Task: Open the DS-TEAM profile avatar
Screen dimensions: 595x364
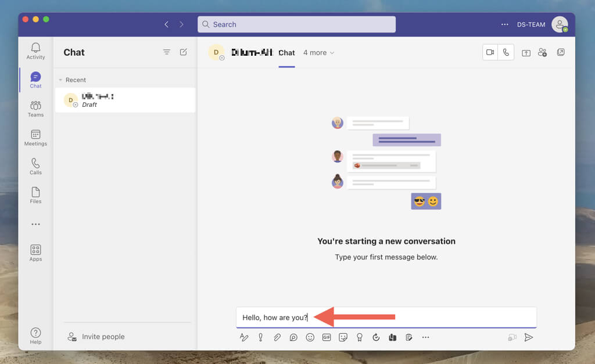Action: pos(560,24)
